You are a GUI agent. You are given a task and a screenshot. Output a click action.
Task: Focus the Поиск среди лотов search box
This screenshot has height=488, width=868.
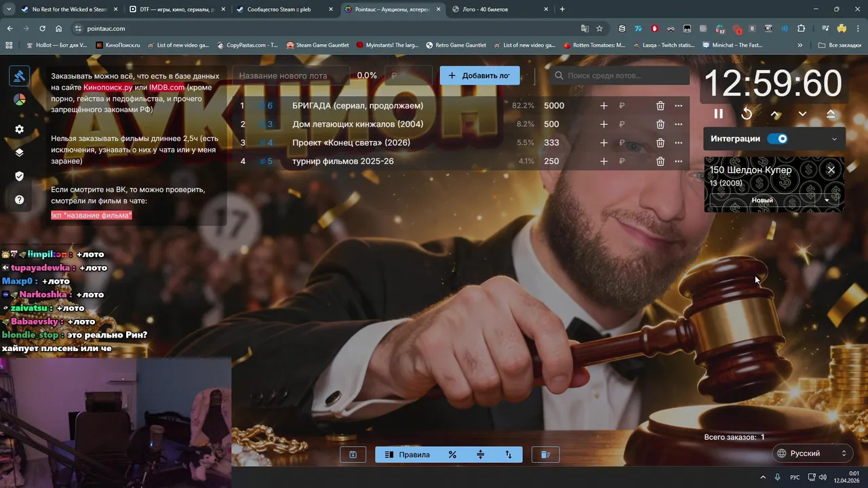(620, 75)
